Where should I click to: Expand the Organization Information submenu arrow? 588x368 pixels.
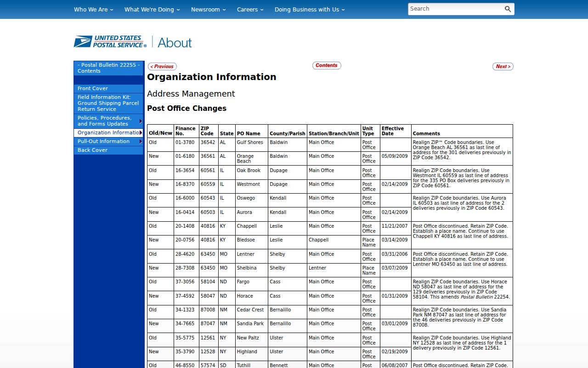[x=141, y=132]
